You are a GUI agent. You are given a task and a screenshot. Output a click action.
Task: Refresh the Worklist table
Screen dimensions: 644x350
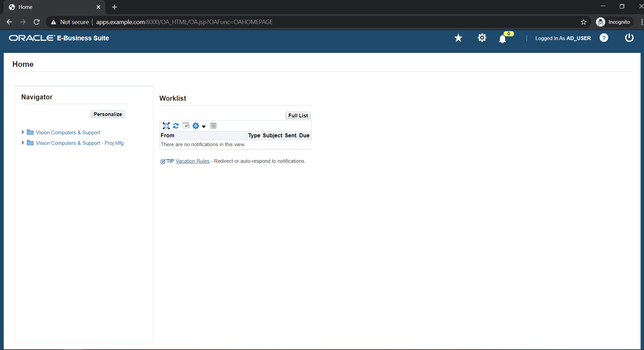tap(176, 125)
